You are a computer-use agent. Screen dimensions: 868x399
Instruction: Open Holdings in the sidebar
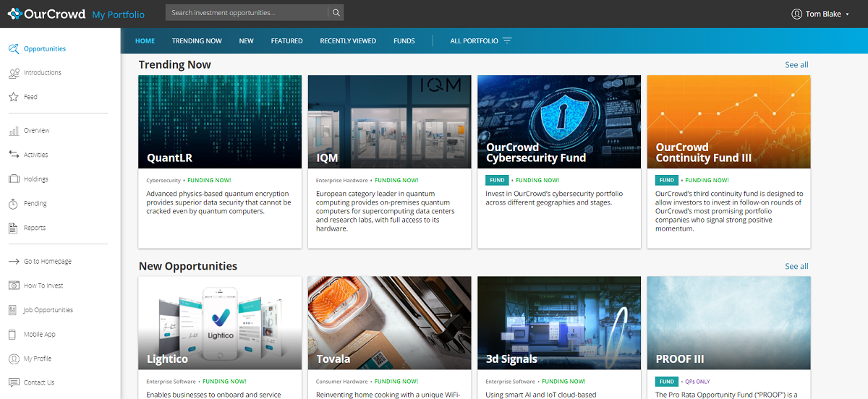coord(36,179)
